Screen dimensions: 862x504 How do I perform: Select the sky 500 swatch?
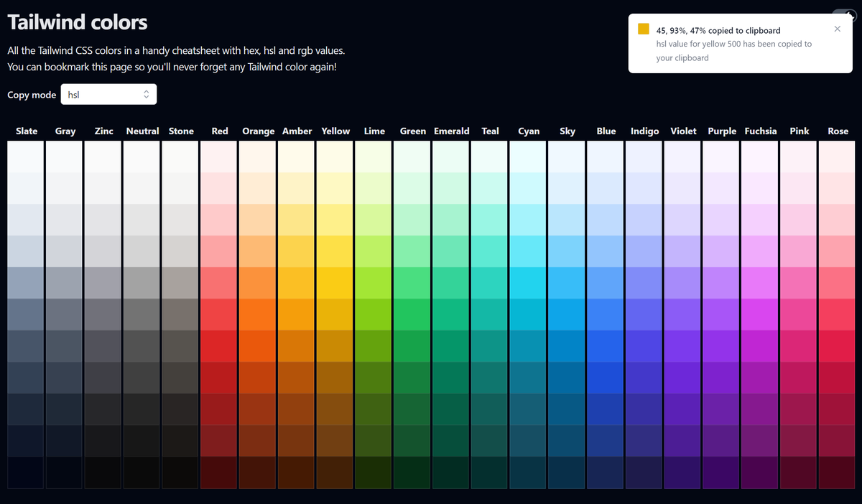tap(567, 314)
